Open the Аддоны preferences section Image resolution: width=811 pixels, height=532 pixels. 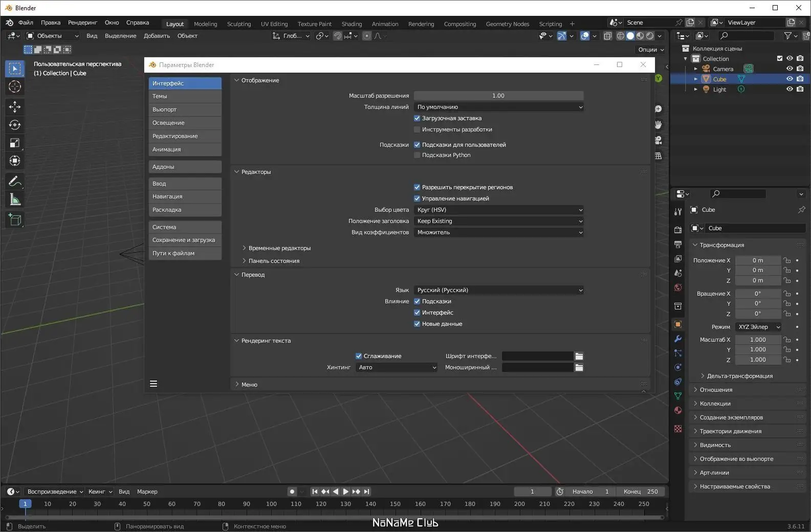[x=185, y=167]
